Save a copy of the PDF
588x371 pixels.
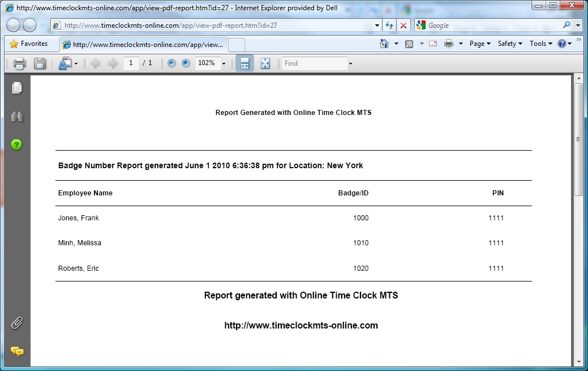click(x=40, y=63)
